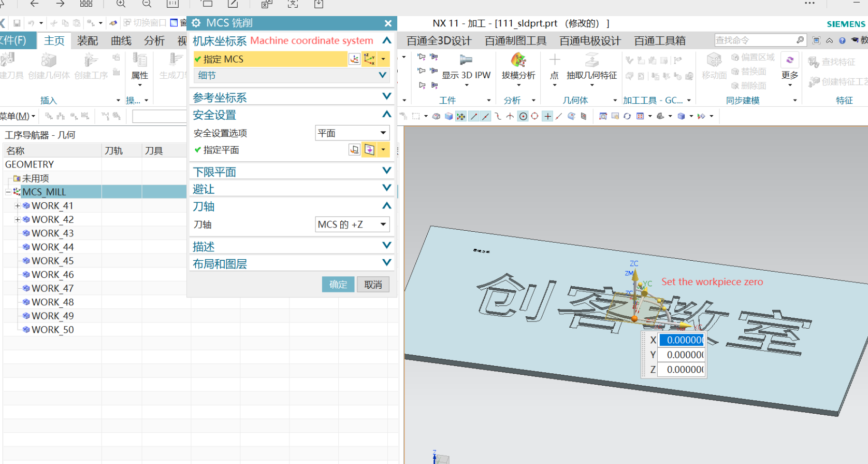Viewport: 868px width, 464px height.
Task: Click the 删除面 tool
Action: click(748, 86)
